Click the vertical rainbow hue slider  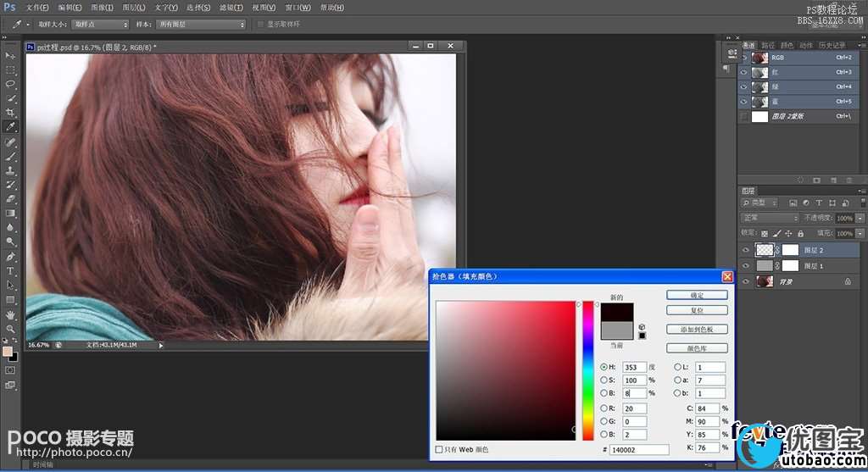point(587,369)
